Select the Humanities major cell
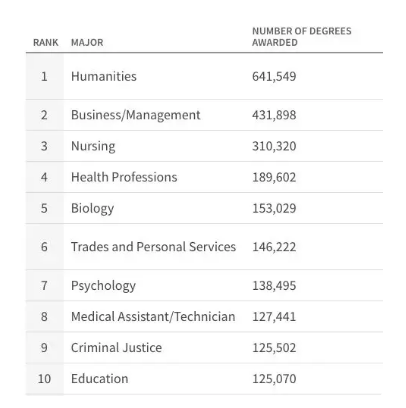This screenshot has width=406, height=408. coord(104,76)
